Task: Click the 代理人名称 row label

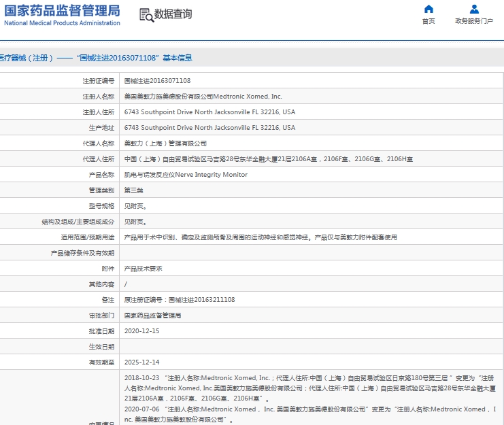Action: [x=99, y=143]
